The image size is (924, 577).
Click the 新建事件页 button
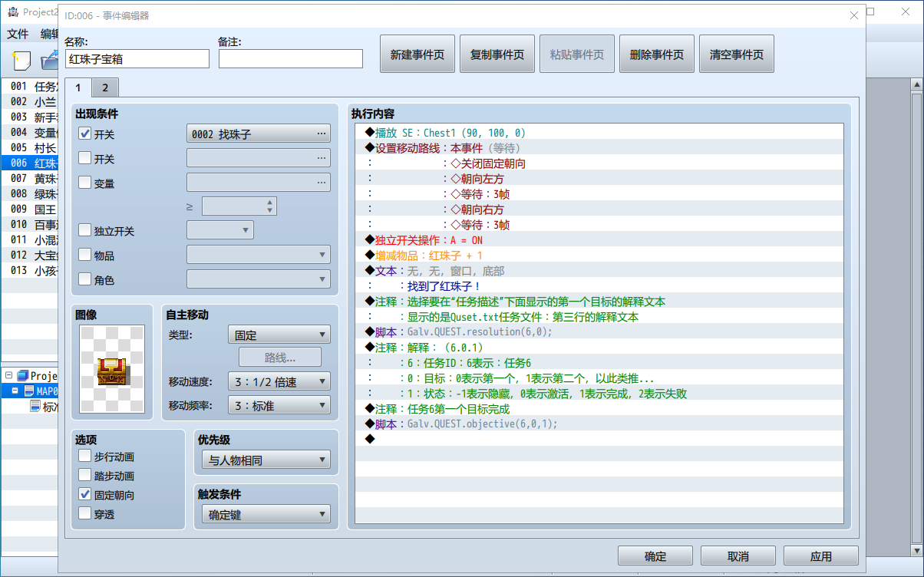click(417, 54)
